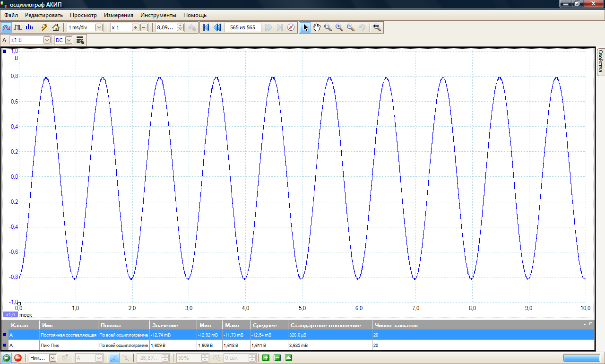The image size is (605, 364).
Task: Toggle the rising edge trigger button
Action: (x=114, y=358)
